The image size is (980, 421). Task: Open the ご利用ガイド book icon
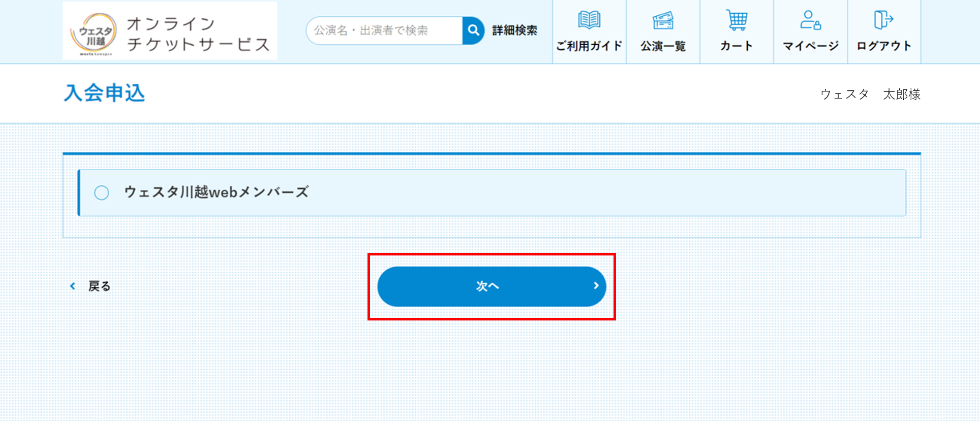tap(589, 20)
